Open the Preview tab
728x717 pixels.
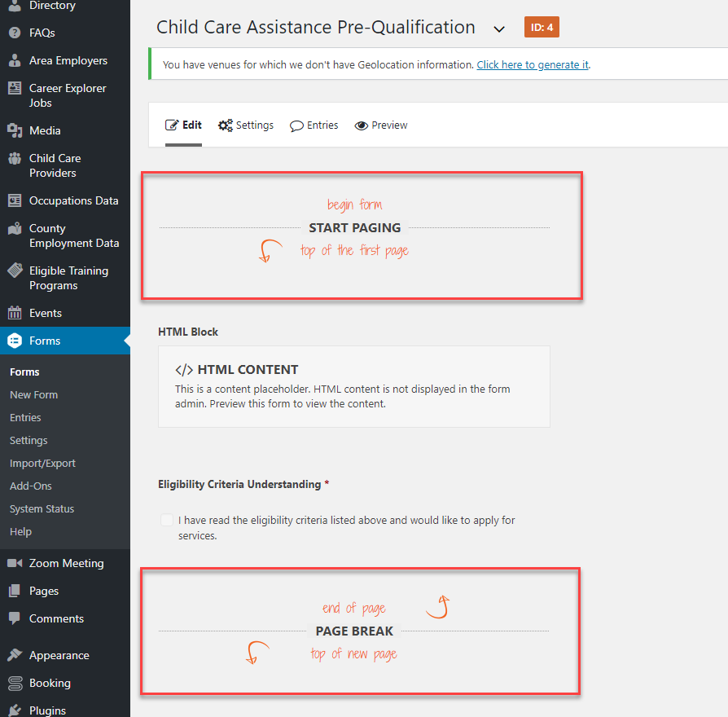pos(381,125)
